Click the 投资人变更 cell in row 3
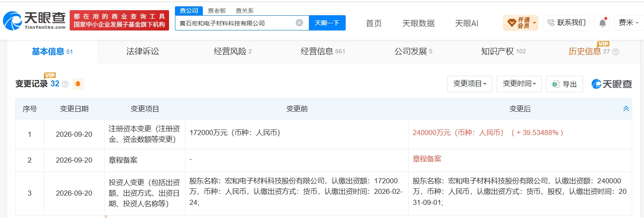 (145, 193)
